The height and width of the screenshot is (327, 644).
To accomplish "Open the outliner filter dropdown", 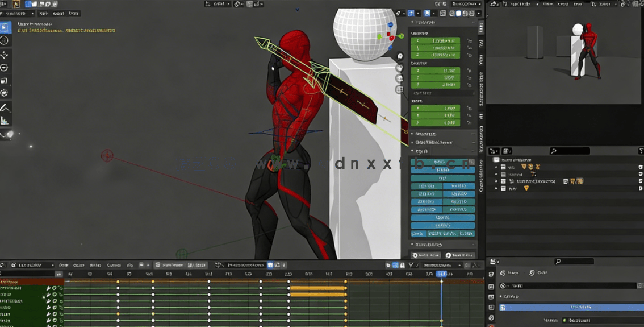I will tap(641, 151).
